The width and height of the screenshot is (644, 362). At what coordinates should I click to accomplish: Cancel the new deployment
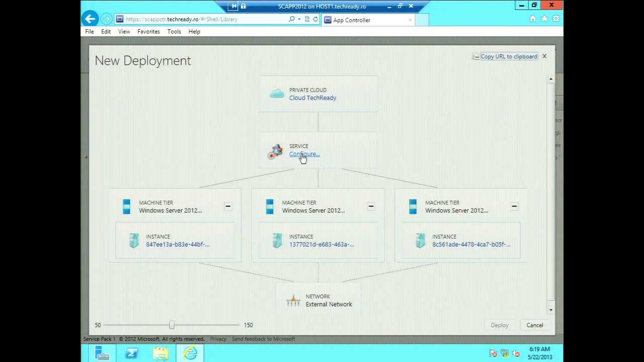pos(535,325)
